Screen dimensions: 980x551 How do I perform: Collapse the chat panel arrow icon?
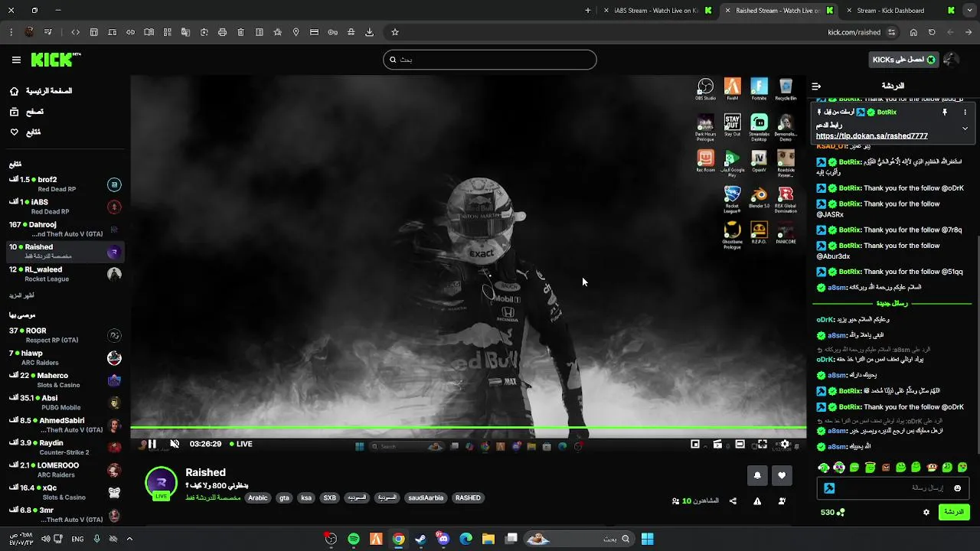tap(816, 86)
